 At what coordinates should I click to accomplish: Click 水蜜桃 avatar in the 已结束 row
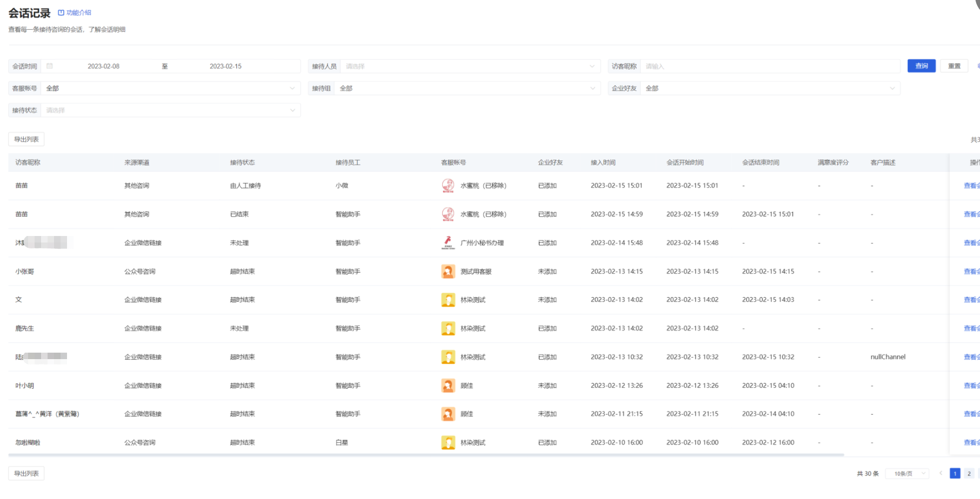[x=448, y=214]
